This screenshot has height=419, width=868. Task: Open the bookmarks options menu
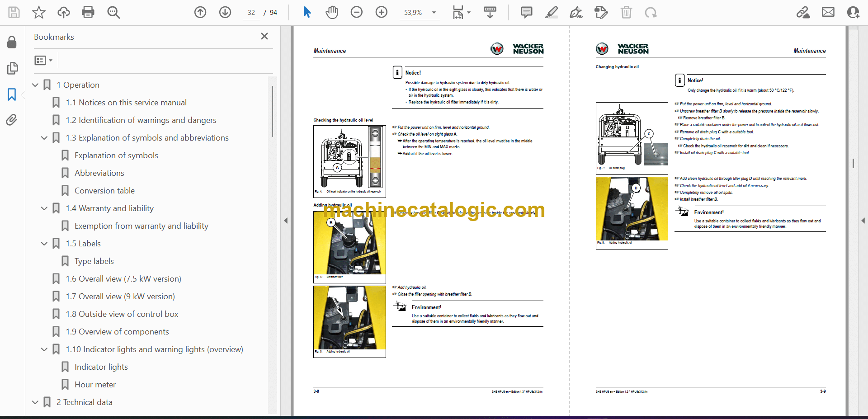(x=43, y=60)
